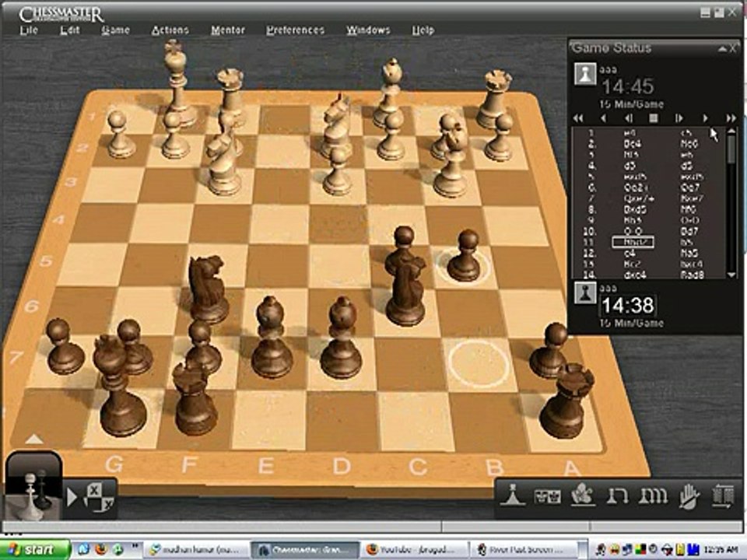This screenshot has width=747, height=560.
Task: Click the hand icon in the bottom toolbar
Action: click(x=689, y=497)
